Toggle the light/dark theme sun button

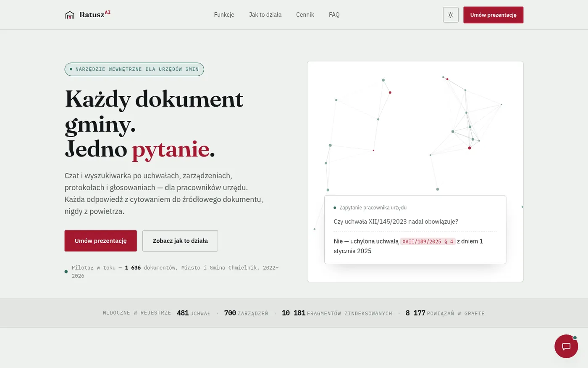(x=451, y=15)
